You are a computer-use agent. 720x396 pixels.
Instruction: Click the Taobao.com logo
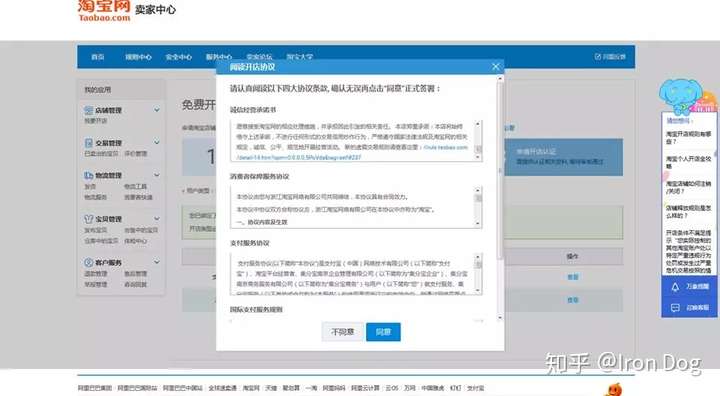(104, 11)
